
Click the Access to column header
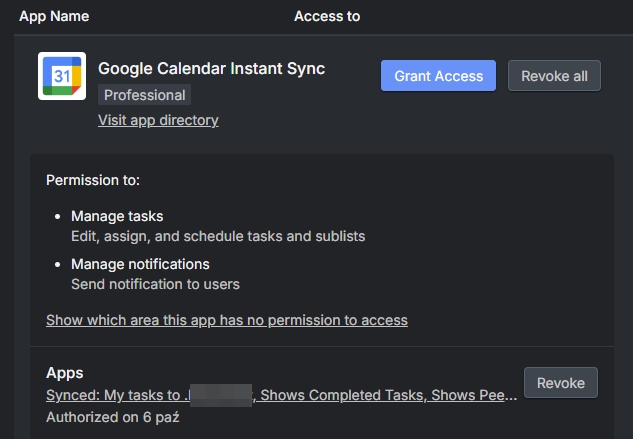click(327, 16)
